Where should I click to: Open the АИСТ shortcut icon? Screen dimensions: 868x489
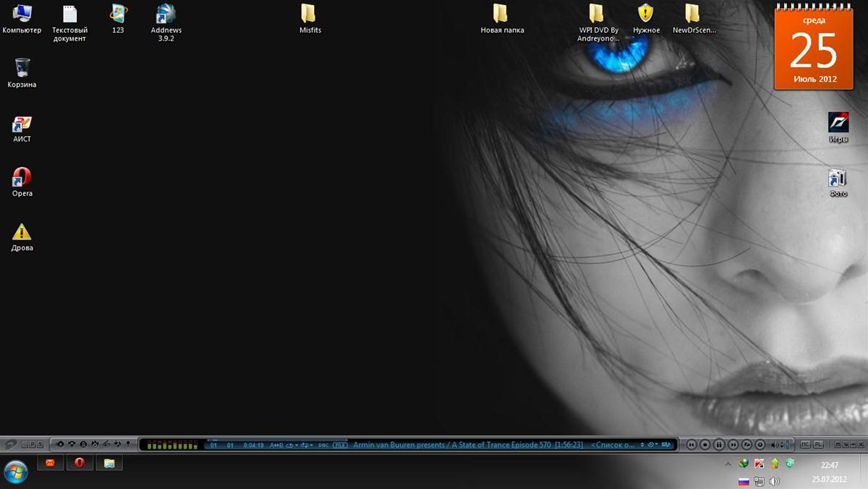(x=22, y=128)
